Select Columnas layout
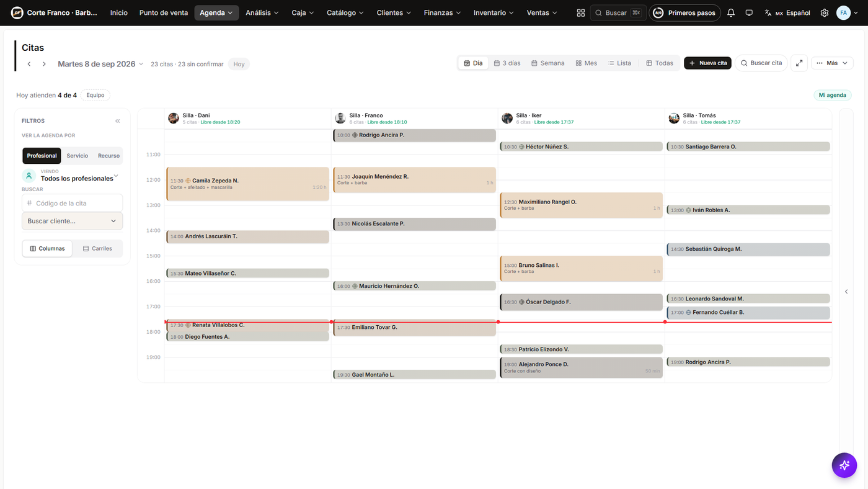868x489 pixels. [x=48, y=248]
